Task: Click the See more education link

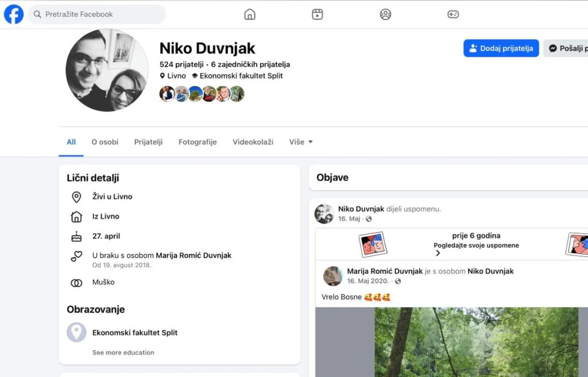Action: pos(123,353)
